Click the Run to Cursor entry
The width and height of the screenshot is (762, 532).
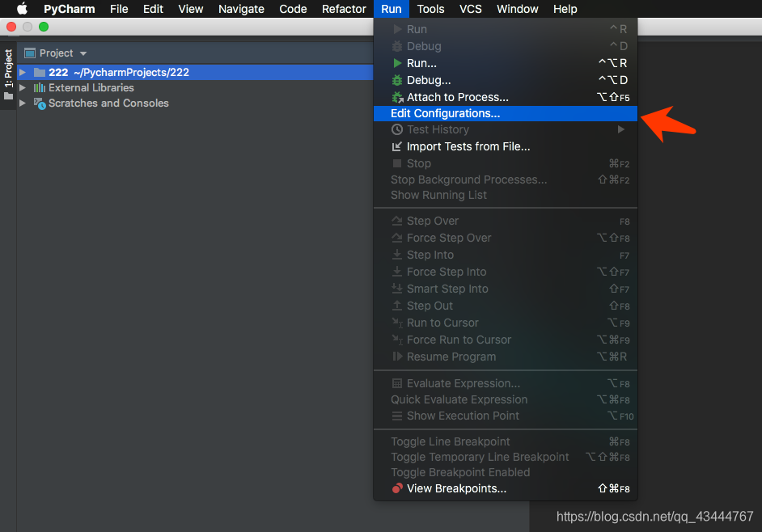(506, 323)
